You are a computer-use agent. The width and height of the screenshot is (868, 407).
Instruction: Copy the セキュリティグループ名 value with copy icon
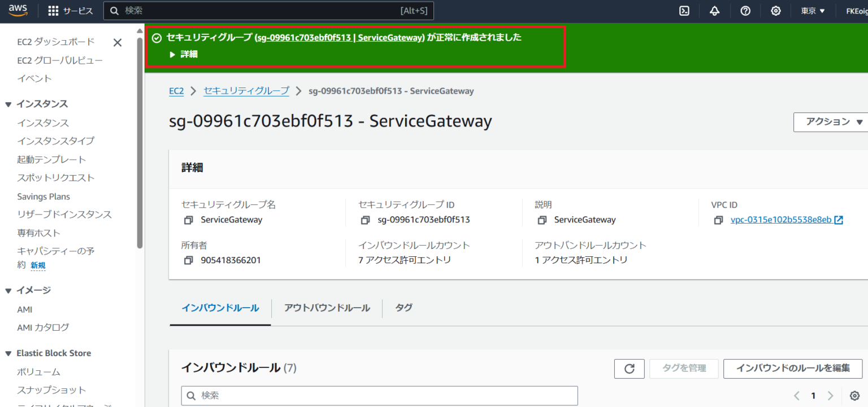click(188, 220)
